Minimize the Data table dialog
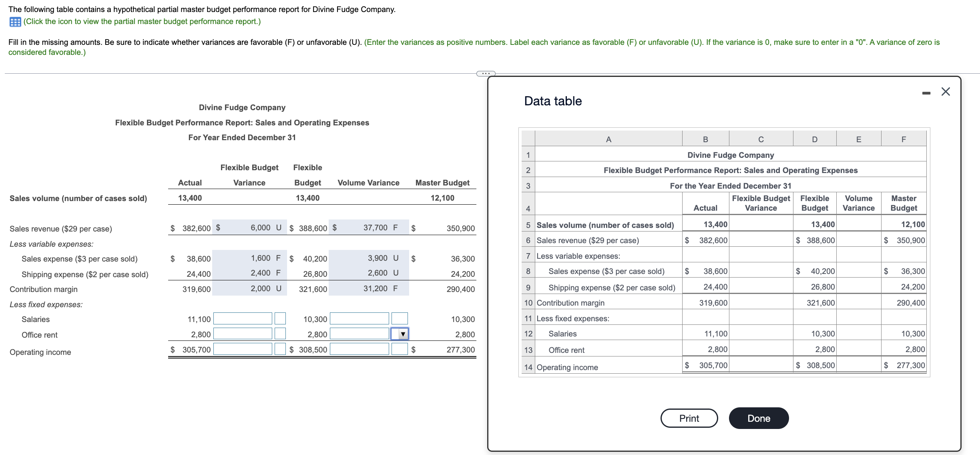The image size is (980, 455). coord(926,93)
